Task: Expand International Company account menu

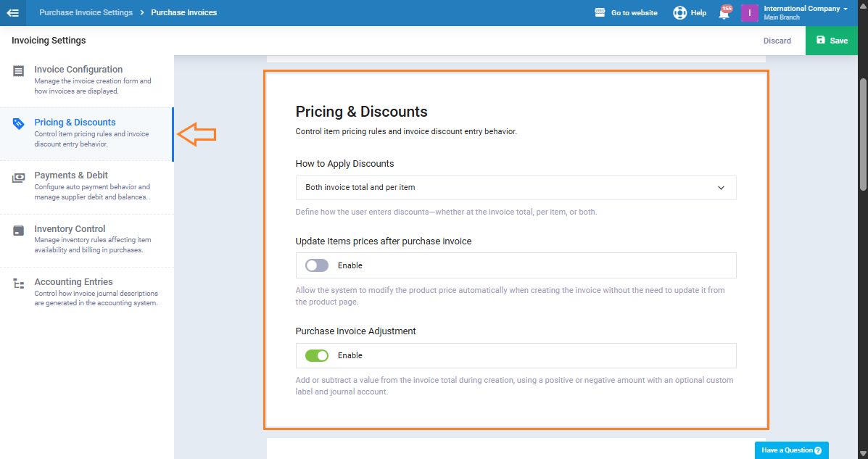Action: [805, 12]
